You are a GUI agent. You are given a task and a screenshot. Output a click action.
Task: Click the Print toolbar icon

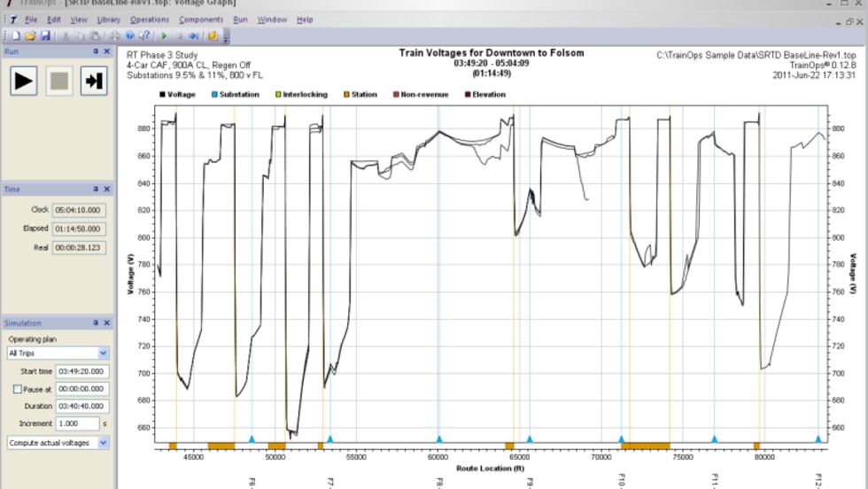click(x=114, y=36)
